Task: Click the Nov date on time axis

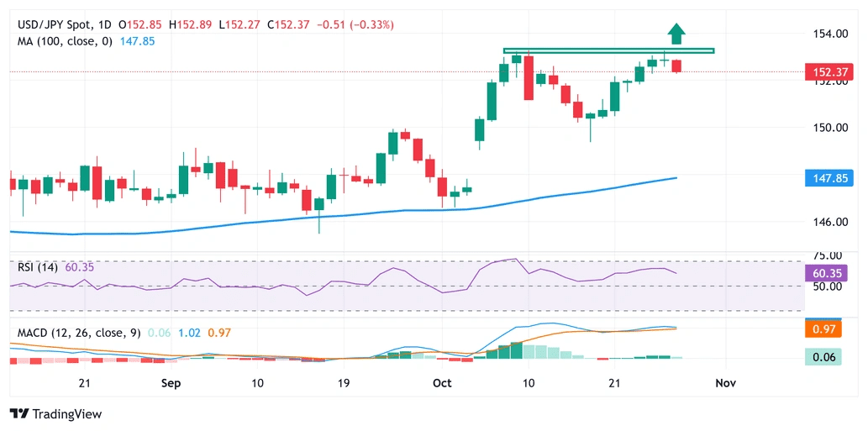Action: [x=725, y=383]
